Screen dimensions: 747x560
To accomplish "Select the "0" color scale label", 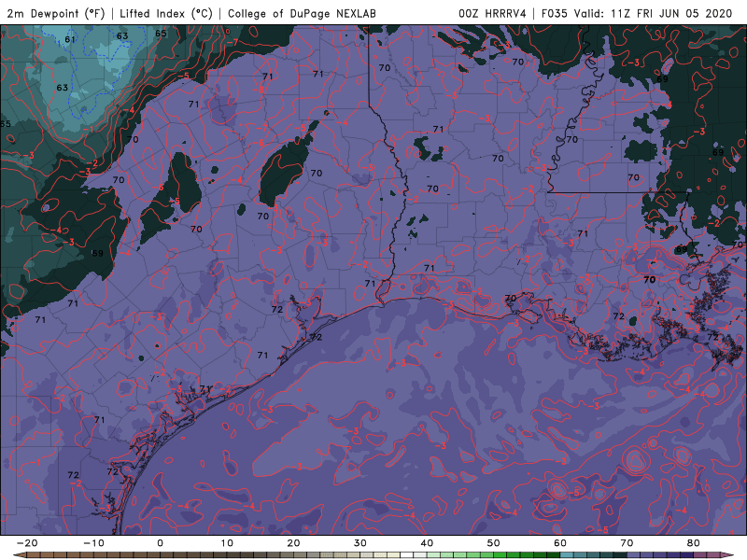I will tap(160, 543).
